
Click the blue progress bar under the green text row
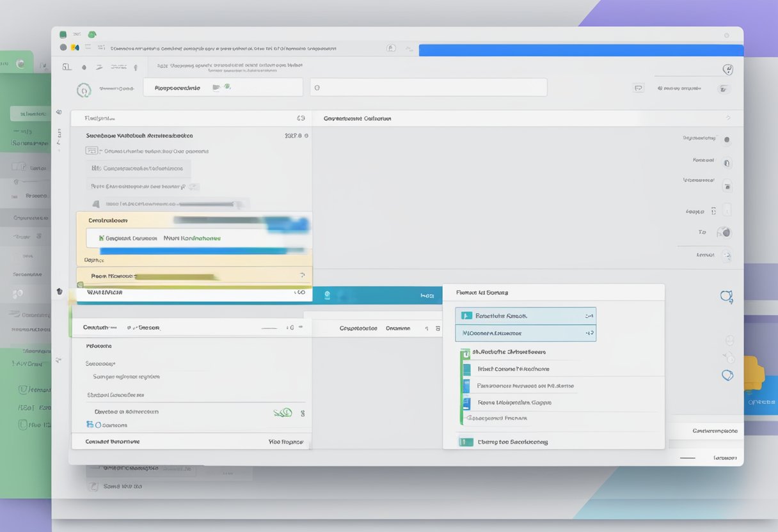pos(192,251)
